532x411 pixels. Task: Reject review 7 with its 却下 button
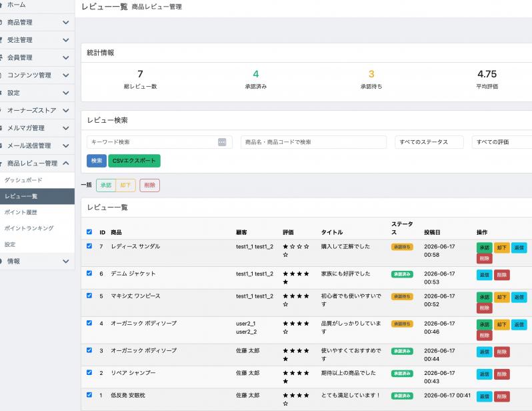[x=502, y=248]
